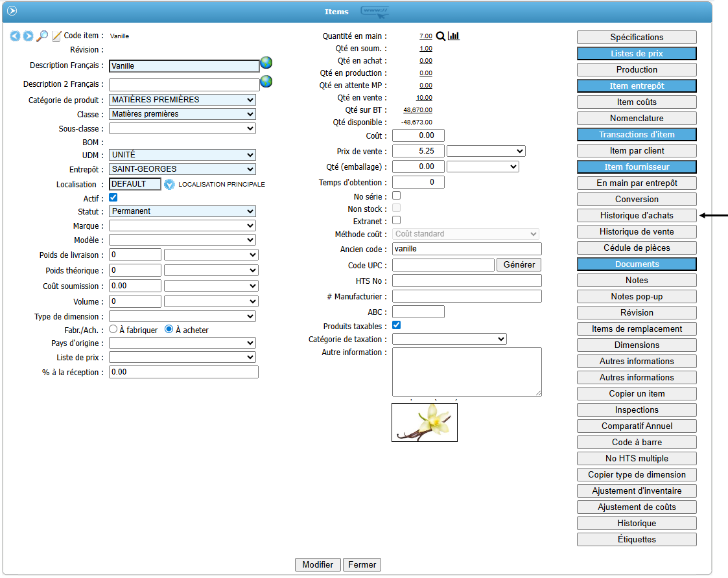The width and height of the screenshot is (728, 578).
Task: Open the Statut dropdown
Action: (182, 211)
